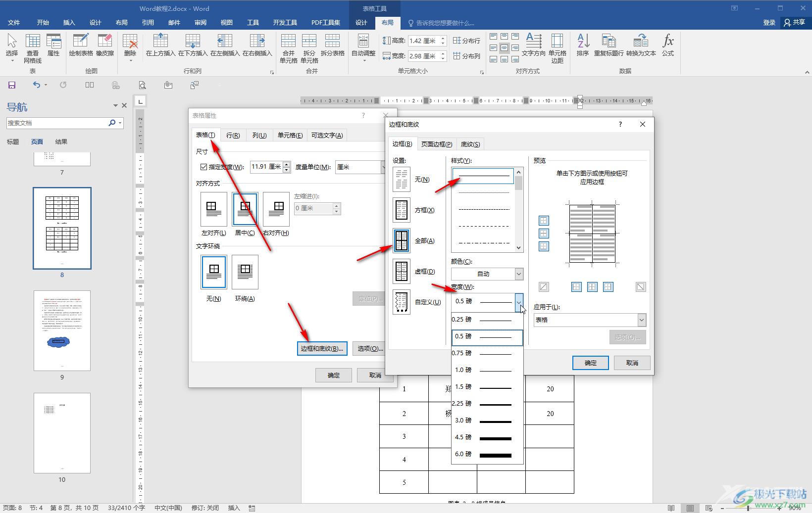Undo last action in quick access toolbar

37,85
